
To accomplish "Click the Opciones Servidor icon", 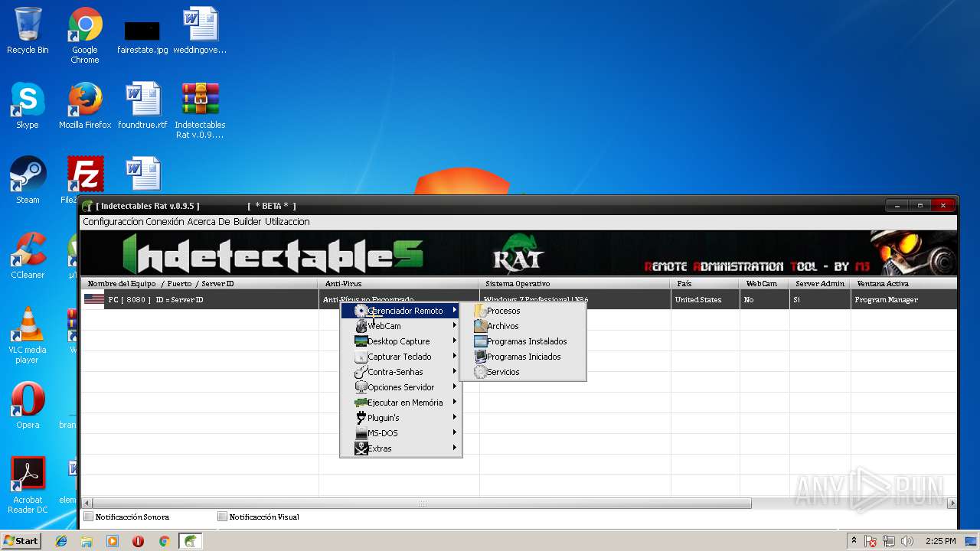I will [361, 387].
